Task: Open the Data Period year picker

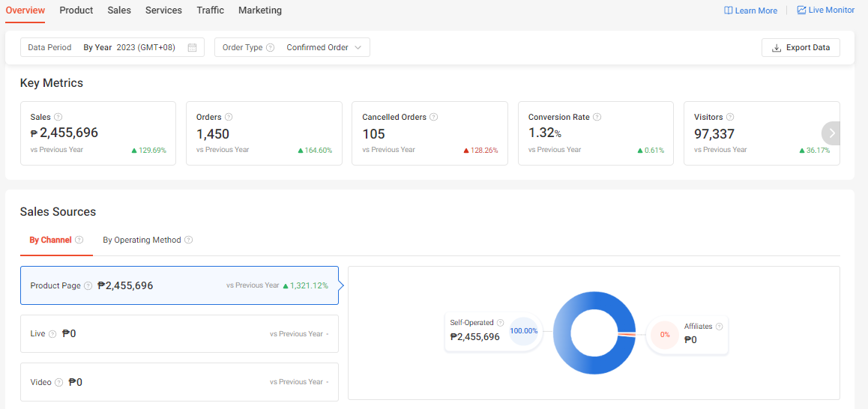Action: pyautogui.click(x=145, y=48)
